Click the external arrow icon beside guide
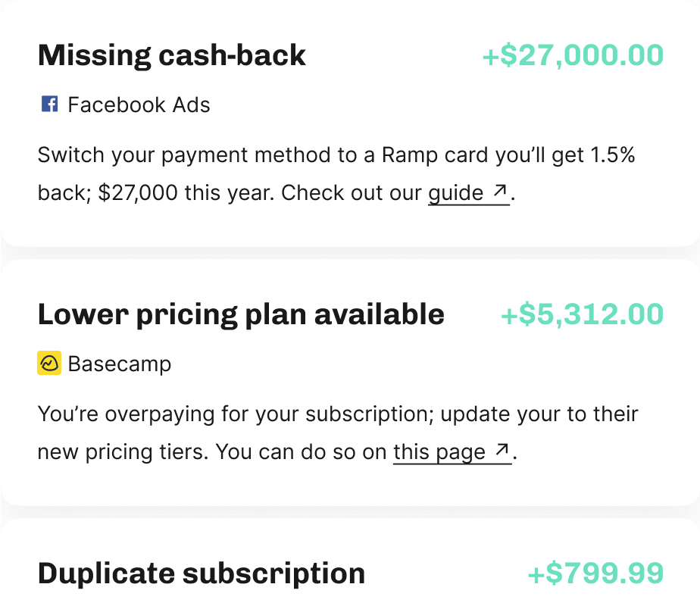This screenshot has height=606, width=700. [x=499, y=192]
